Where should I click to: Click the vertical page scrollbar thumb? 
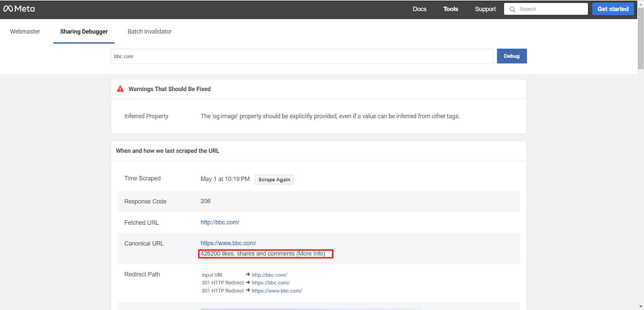pyautogui.click(x=640, y=38)
